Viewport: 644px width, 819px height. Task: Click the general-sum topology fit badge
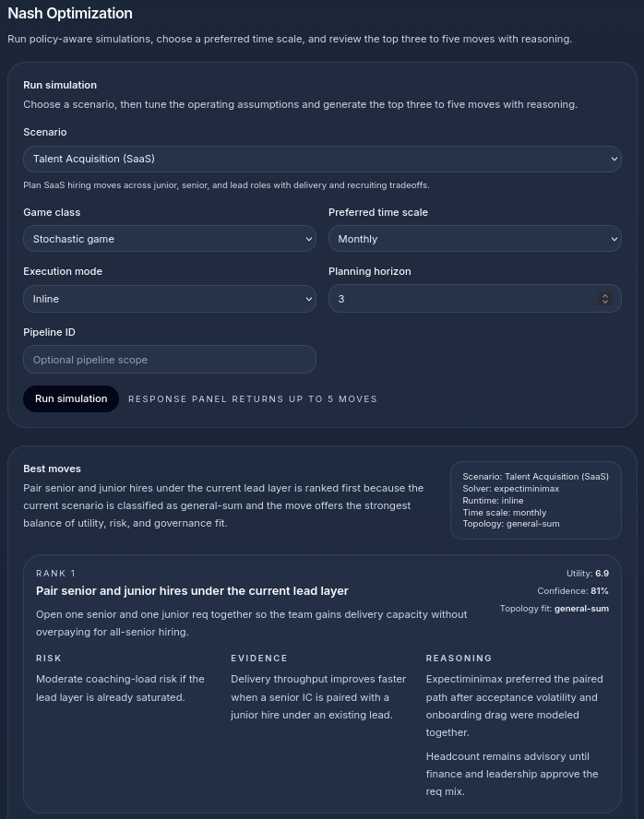(581, 608)
